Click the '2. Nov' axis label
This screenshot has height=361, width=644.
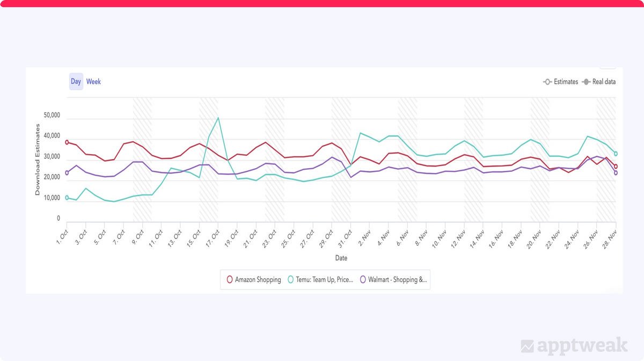(365, 237)
